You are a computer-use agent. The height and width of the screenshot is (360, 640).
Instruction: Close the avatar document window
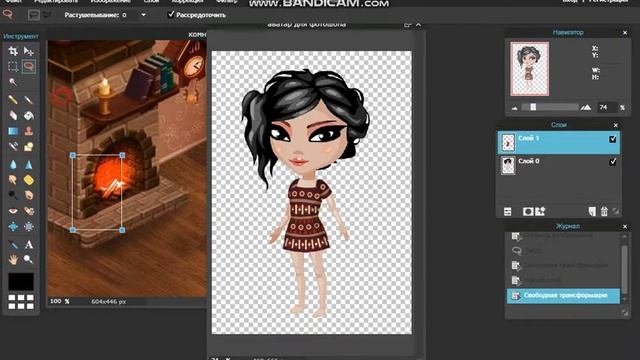pos(418,25)
